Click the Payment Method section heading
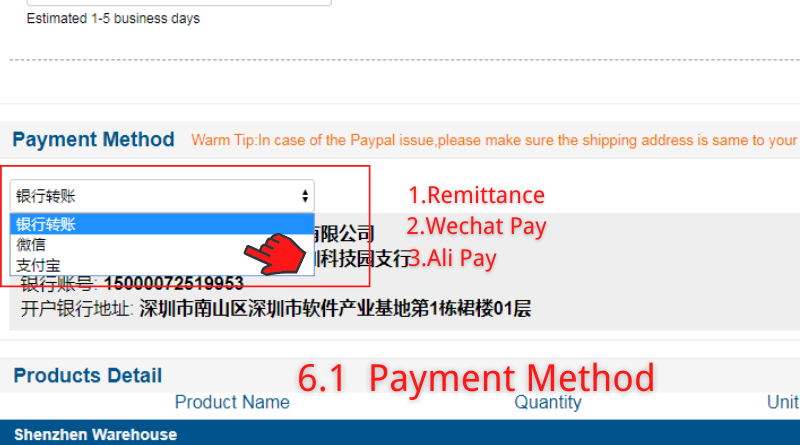 [93, 139]
